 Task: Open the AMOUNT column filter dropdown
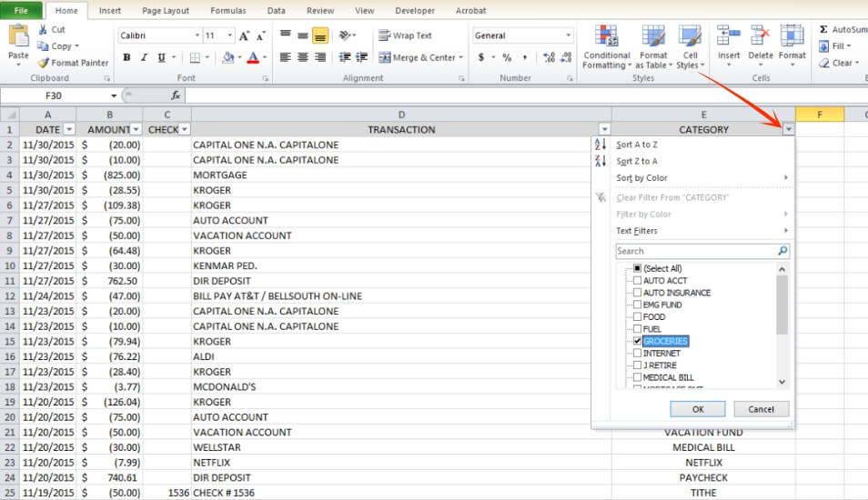(x=136, y=129)
